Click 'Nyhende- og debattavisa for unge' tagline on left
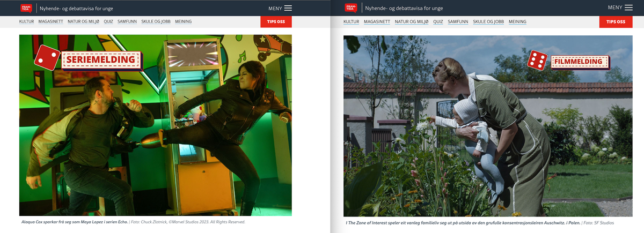Viewport: 644px width, 233px height. (x=76, y=9)
